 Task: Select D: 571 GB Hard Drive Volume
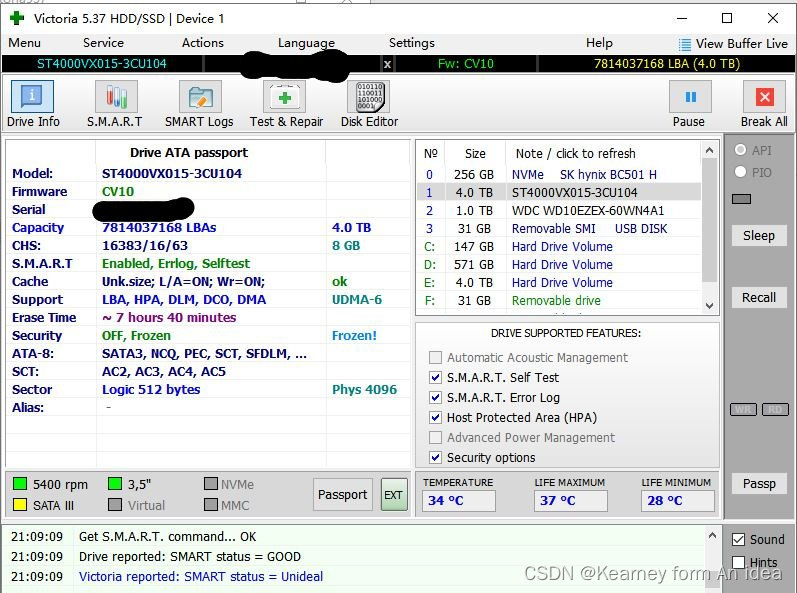click(559, 265)
